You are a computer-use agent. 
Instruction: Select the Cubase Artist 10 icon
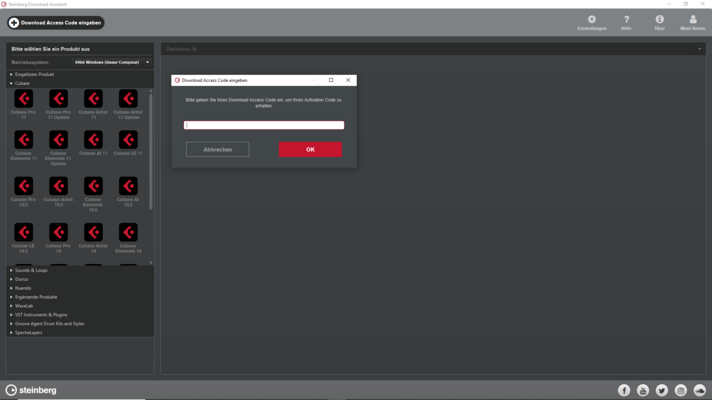[x=93, y=232]
